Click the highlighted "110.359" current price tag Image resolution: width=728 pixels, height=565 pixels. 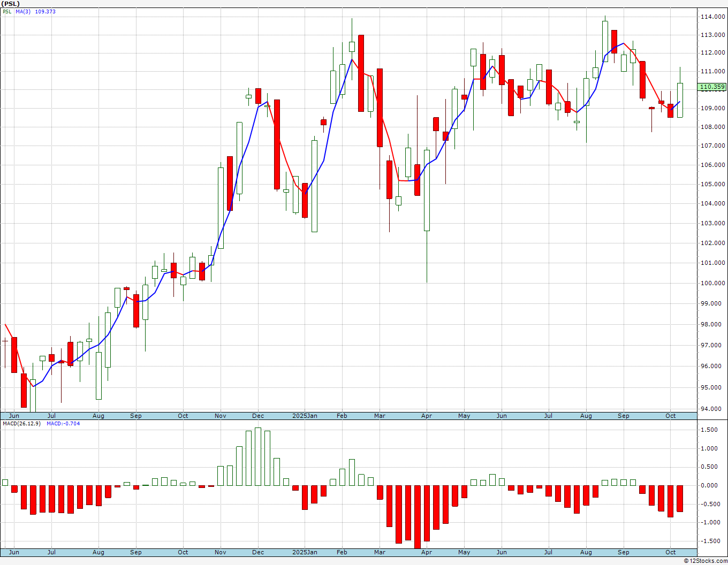[x=712, y=87]
